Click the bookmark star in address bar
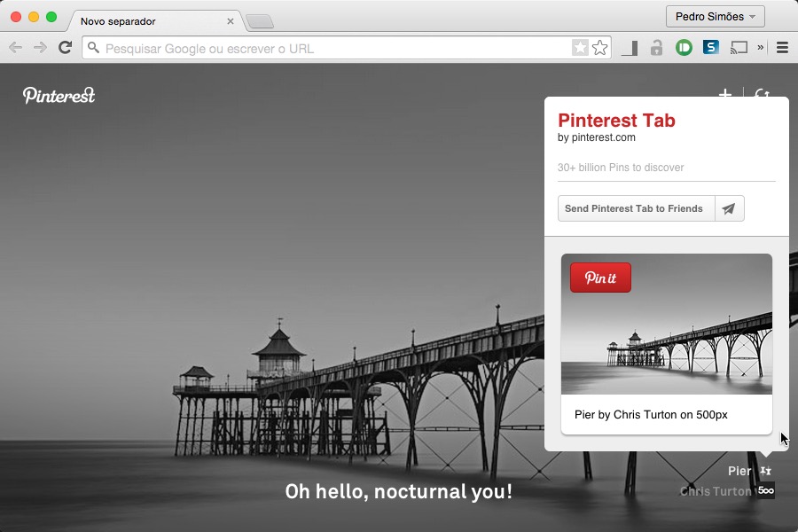 click(600, 48)
